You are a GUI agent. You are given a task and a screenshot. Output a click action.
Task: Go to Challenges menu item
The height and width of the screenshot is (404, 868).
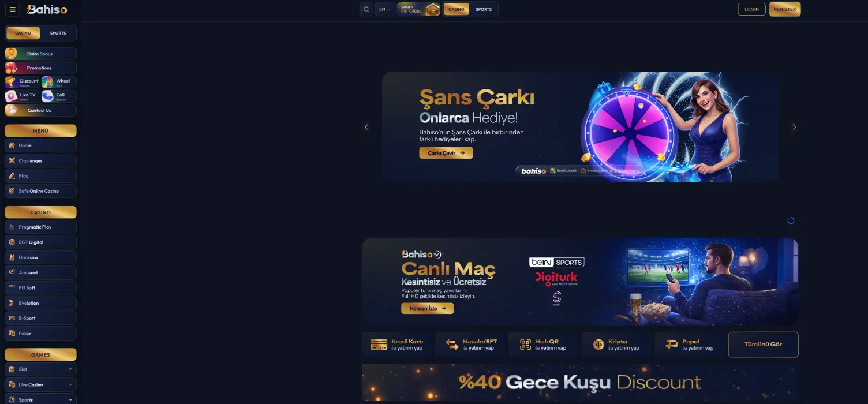click(40, 161)
